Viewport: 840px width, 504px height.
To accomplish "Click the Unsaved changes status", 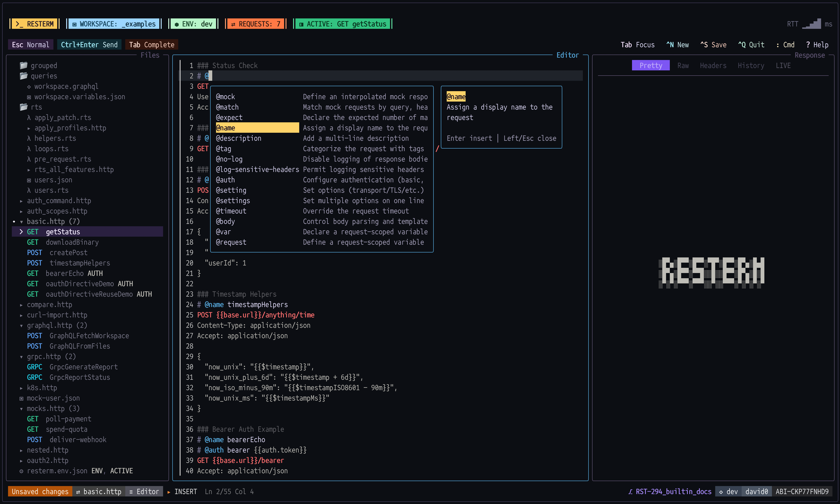I will [x=40, y=491].
